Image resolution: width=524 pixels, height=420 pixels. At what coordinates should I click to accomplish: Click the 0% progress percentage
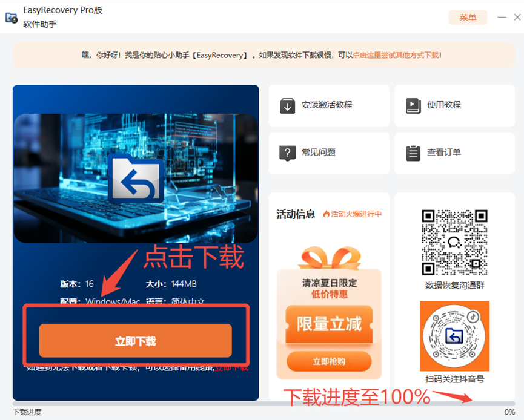point(509,412)
